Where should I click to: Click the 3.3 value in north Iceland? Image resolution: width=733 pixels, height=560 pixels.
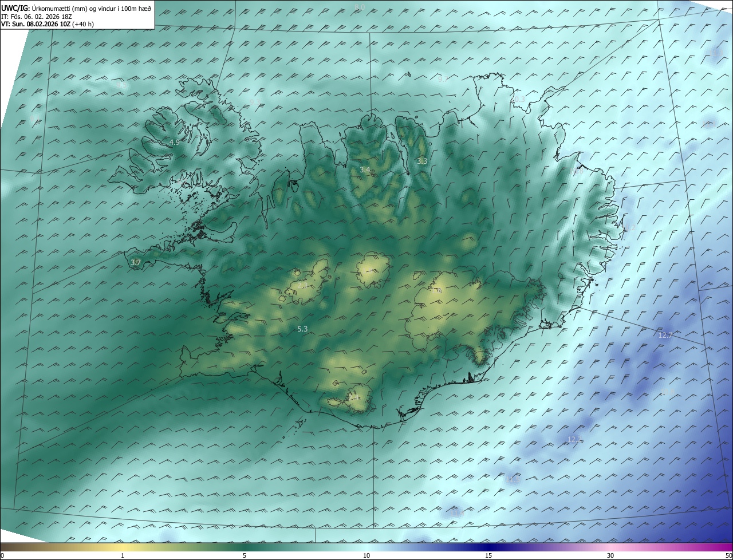(x=422, y=161)
